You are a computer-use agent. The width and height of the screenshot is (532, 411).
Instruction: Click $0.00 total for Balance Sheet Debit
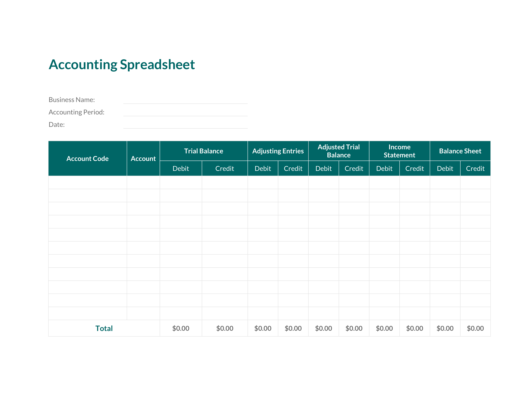(x=445, y=328)
